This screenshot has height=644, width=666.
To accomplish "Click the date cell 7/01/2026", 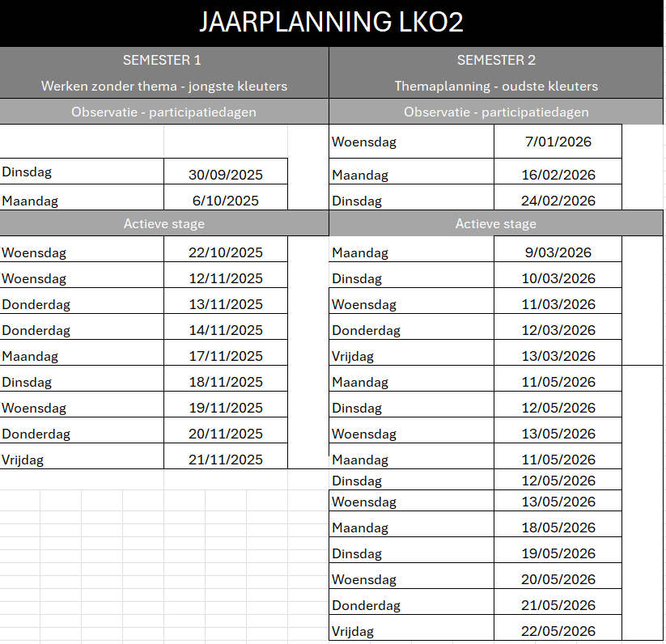I will coord(558,142).
